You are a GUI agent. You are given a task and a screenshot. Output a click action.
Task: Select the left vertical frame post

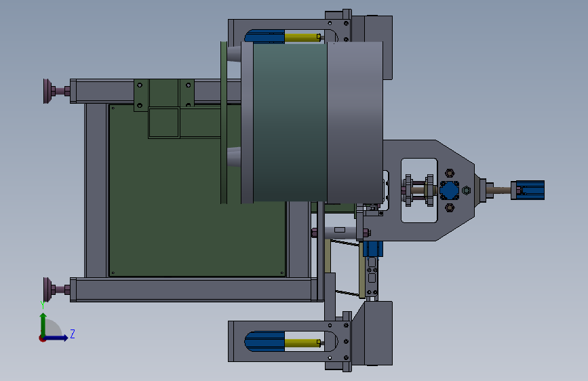click(x=97, y=190)
